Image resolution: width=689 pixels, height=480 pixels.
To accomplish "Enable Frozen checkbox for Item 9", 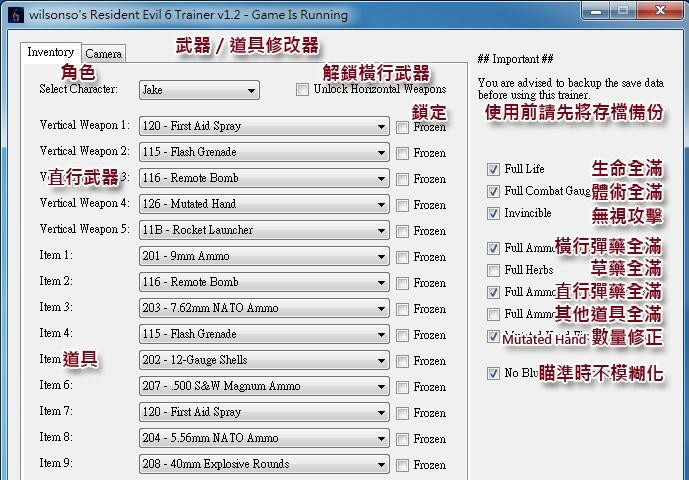I will point(402,465).
